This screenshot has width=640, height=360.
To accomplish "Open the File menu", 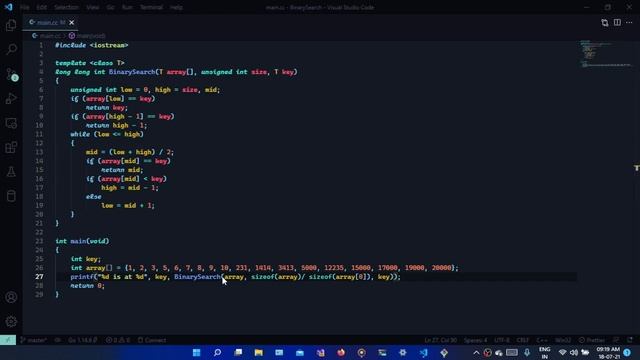I will tap(24, 7).
